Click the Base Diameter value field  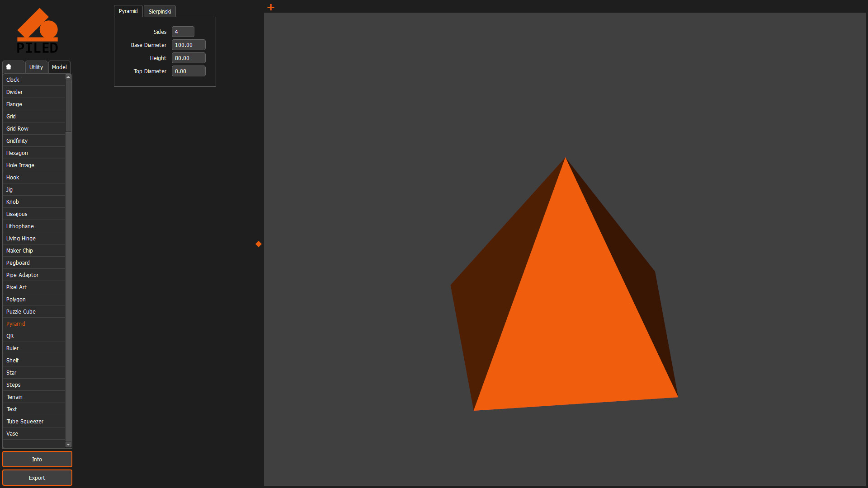[189, 45]
